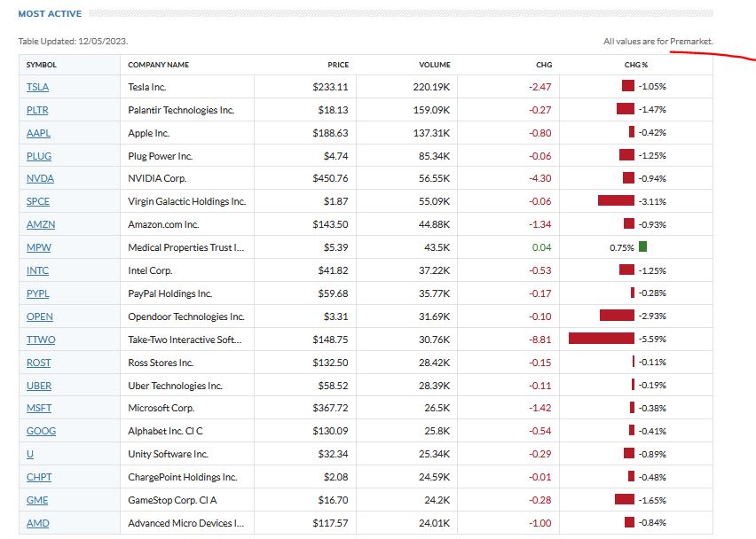Click the green MPW change bar

pyautogui.click(x=642, y=247)
